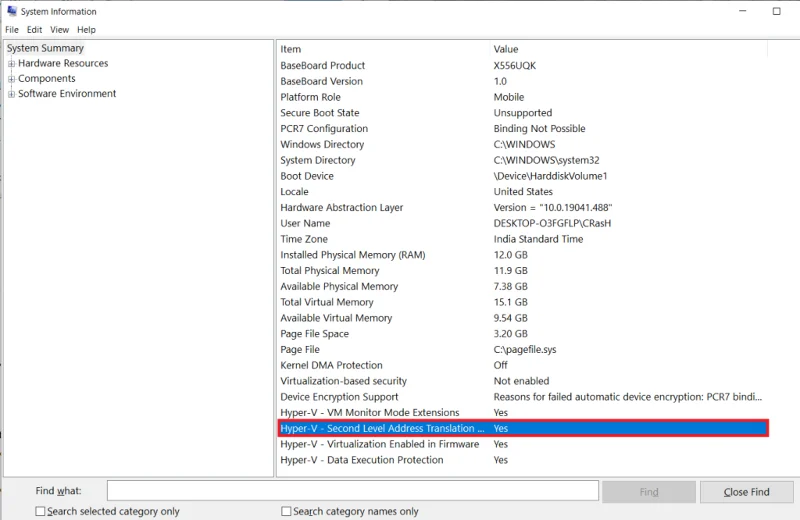Click the Unsupported value
The image size is (800, 520).
pyautogui.click(x=523, y=113)
